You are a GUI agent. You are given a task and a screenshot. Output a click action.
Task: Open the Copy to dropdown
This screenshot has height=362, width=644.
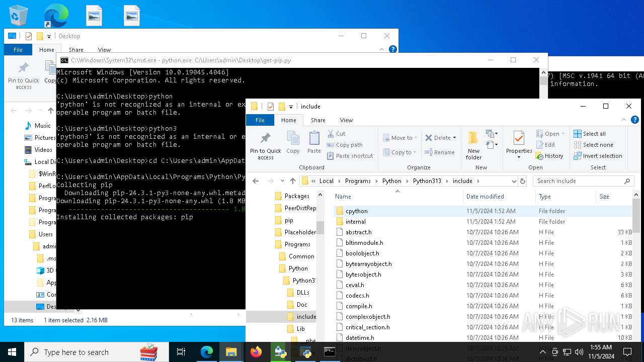(x=400, y=152)
